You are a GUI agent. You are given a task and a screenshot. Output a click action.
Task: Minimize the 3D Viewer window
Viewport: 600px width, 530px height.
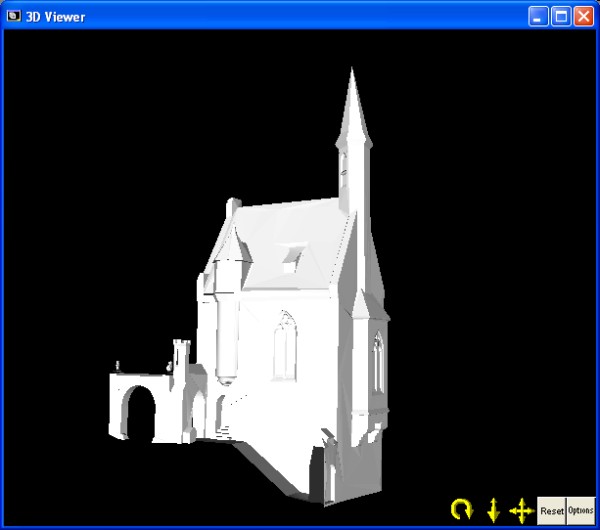(538, 16)
